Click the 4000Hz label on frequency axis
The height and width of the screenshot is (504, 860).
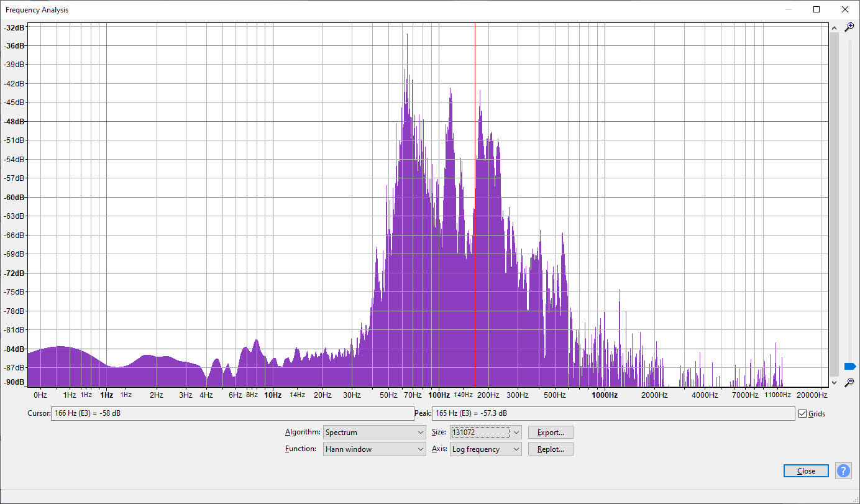[x=705, y=395]
